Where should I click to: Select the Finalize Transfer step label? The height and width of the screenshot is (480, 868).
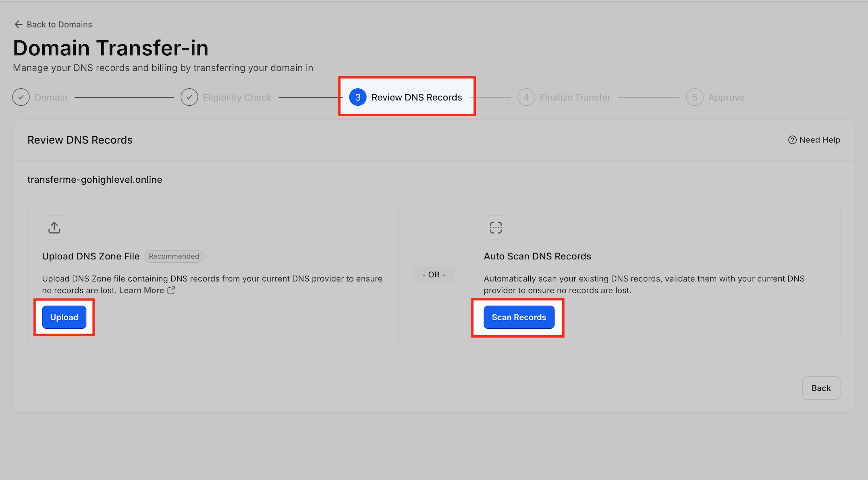pyautogui.click(x=575, y=97)
